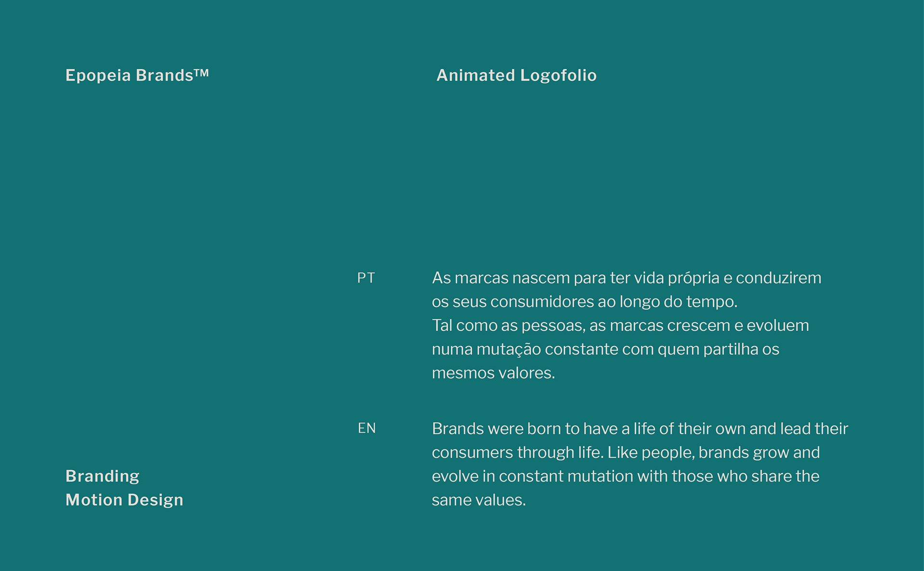Click the word 'Logofolio' in the heading
924x571 pixels.
click(x=558, y=75)
